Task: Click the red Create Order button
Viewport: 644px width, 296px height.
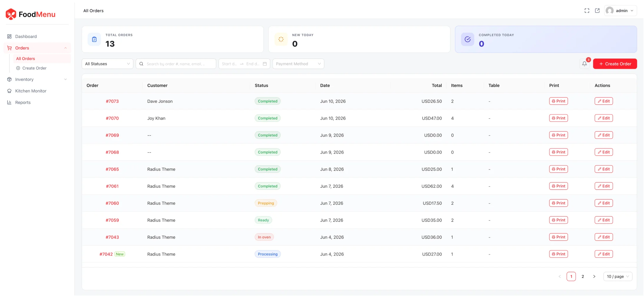Action: [x=615, y=64]
